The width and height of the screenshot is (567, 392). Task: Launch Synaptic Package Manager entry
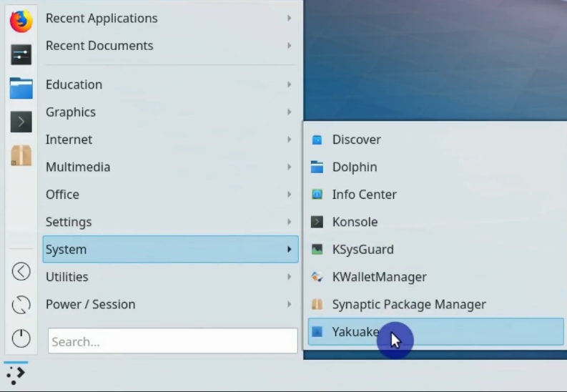click(435, 304)
